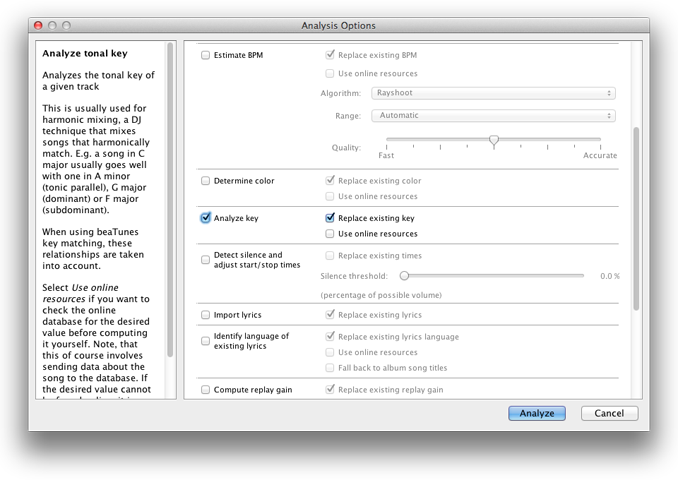Toggle Replace existing BPM checkbox

click(330, 55)
